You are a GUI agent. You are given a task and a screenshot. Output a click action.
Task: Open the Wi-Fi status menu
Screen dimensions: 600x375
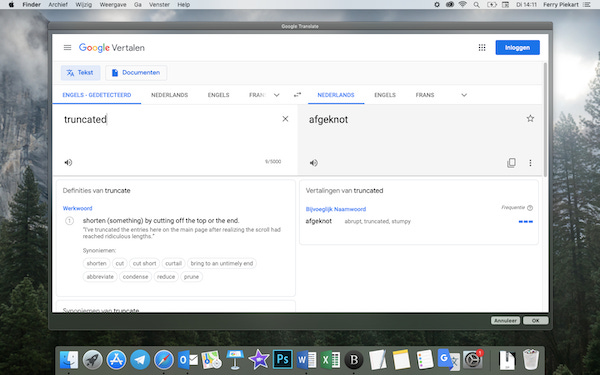click(x=463, y=5)
